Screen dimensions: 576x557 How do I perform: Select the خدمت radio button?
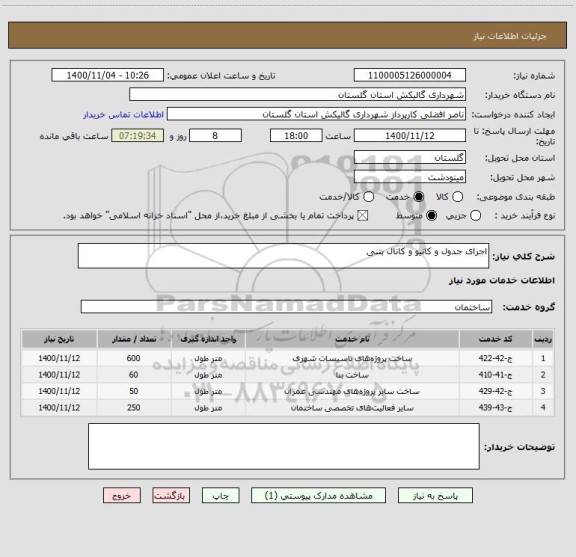click(x=418, y=197)
